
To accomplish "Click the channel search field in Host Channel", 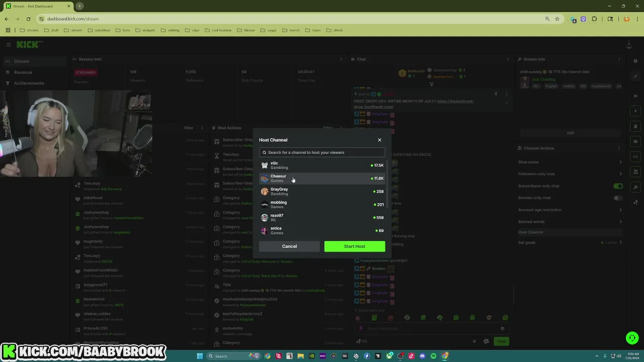I will pos(322,152).
